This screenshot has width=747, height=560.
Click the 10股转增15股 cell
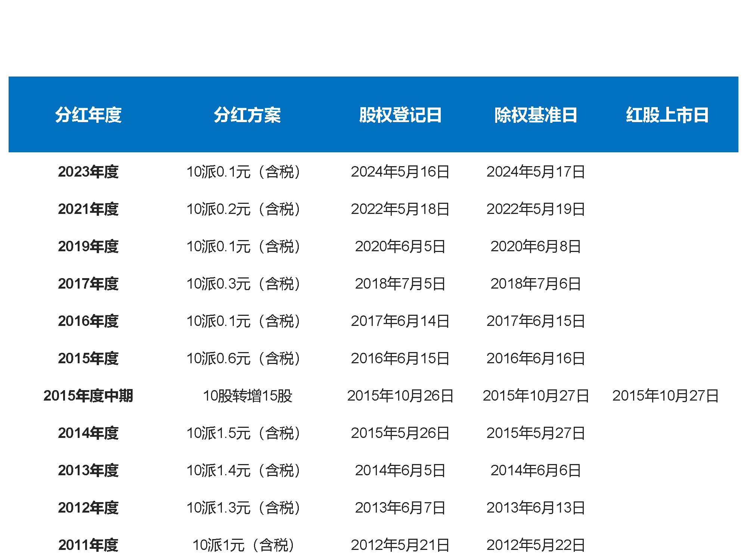247,396
